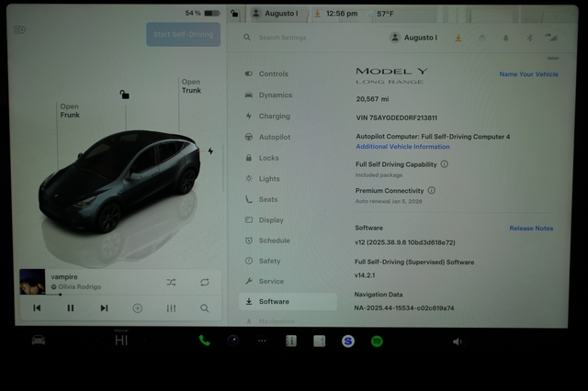Tap Name Your Vehicle link
The height and width of the screenshot is (391, 588).
click(x=529, y=74)
